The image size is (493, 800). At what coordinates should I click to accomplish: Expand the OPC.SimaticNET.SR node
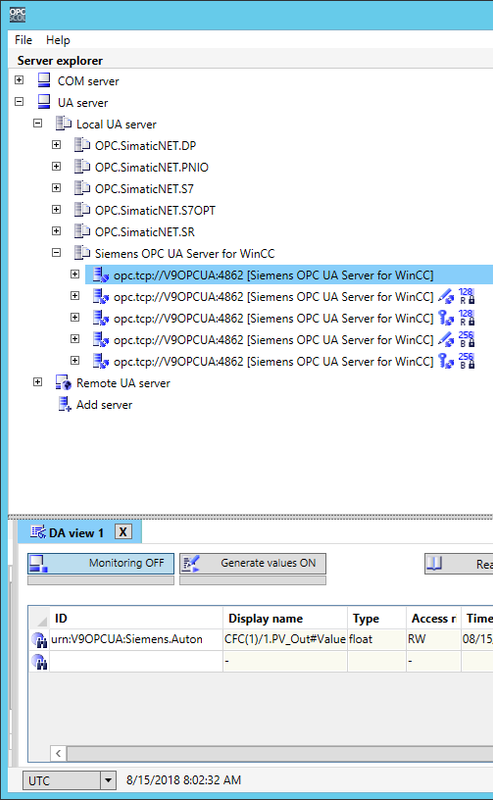click(57, 231)
